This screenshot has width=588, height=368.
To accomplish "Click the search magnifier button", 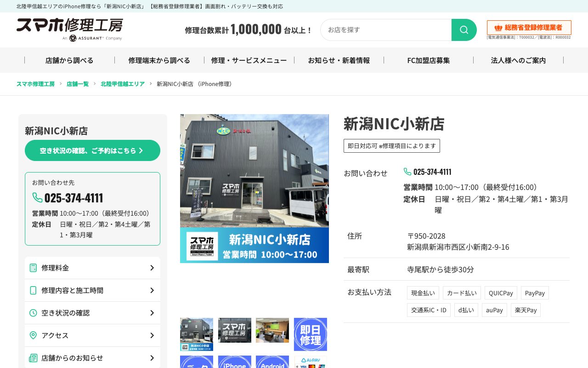I will pos(464,30).
